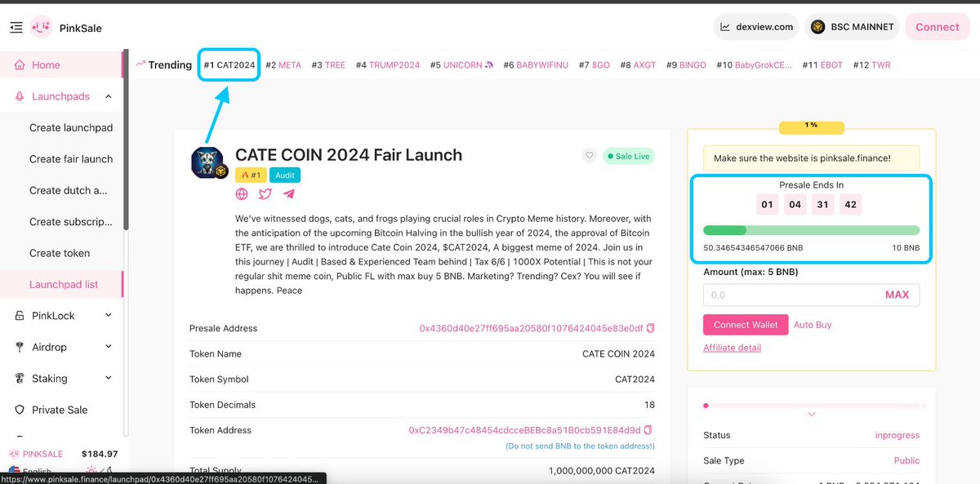The width and height of the screenshot is (980, 484).
Task: Open Affiliate detail link
Action: pyautogui.click(x=732, y=348)
